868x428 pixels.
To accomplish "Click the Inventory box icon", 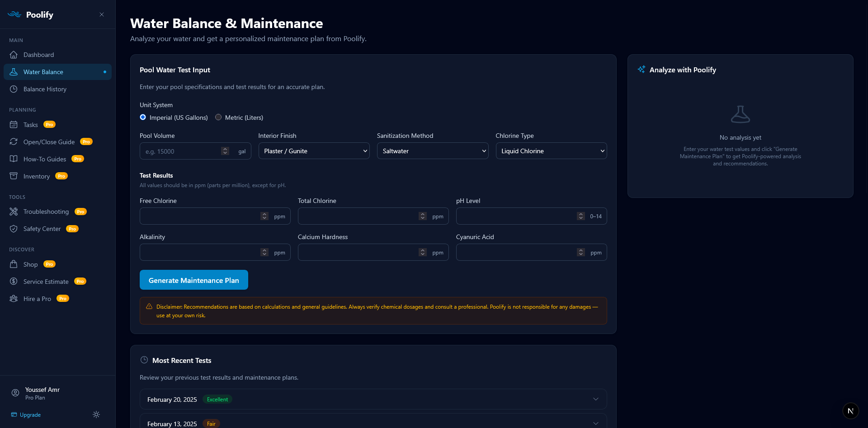I will 14,176.
